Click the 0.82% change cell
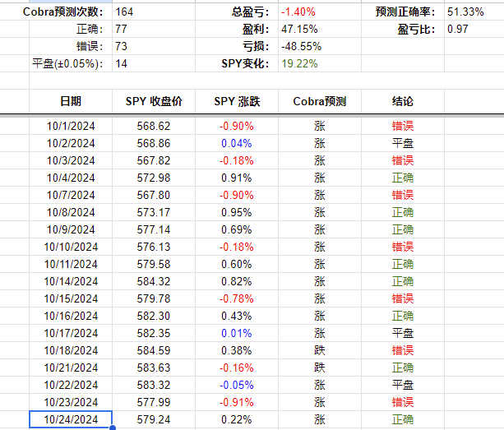The height and width of the screenshot is (430, 504). click(x=237, y=281)
